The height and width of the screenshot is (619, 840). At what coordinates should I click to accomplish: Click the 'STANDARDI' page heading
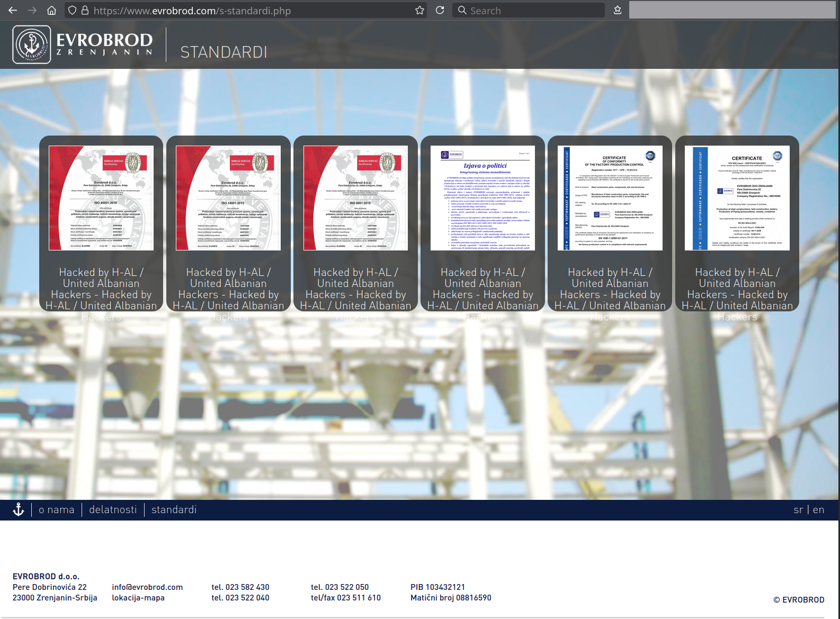[224, 52]
